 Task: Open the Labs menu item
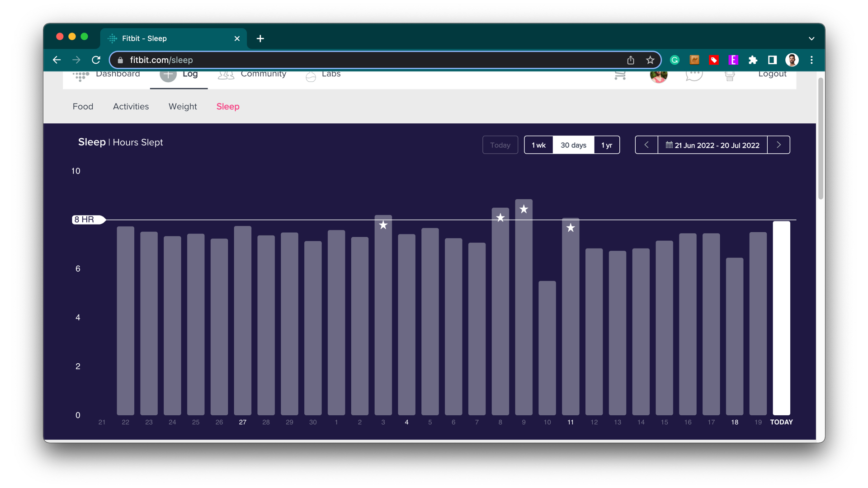tap(331, 75)
